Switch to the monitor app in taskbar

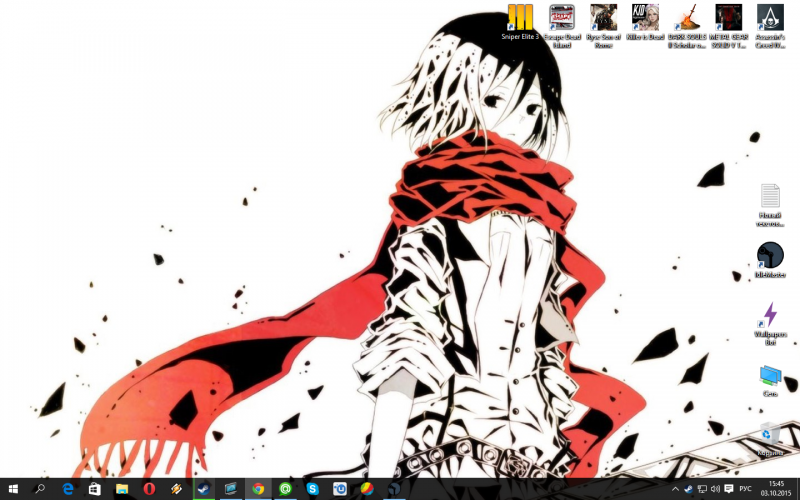coord(231,489)
